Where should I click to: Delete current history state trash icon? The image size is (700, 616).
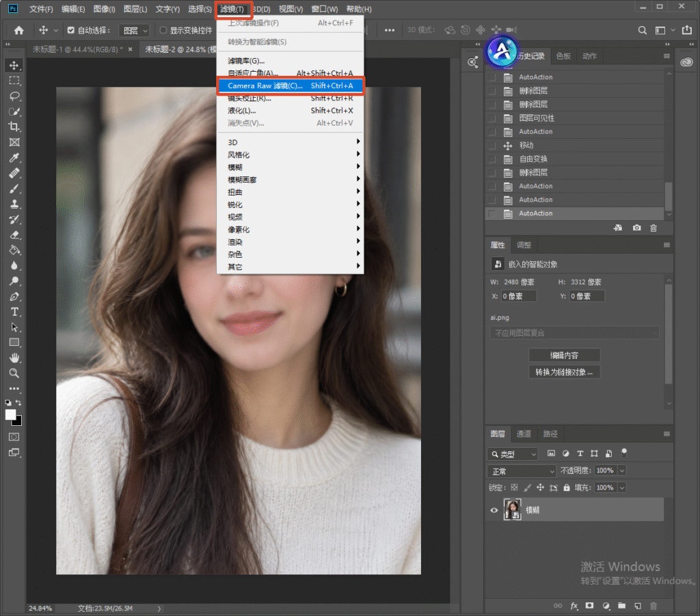(654, 228)
